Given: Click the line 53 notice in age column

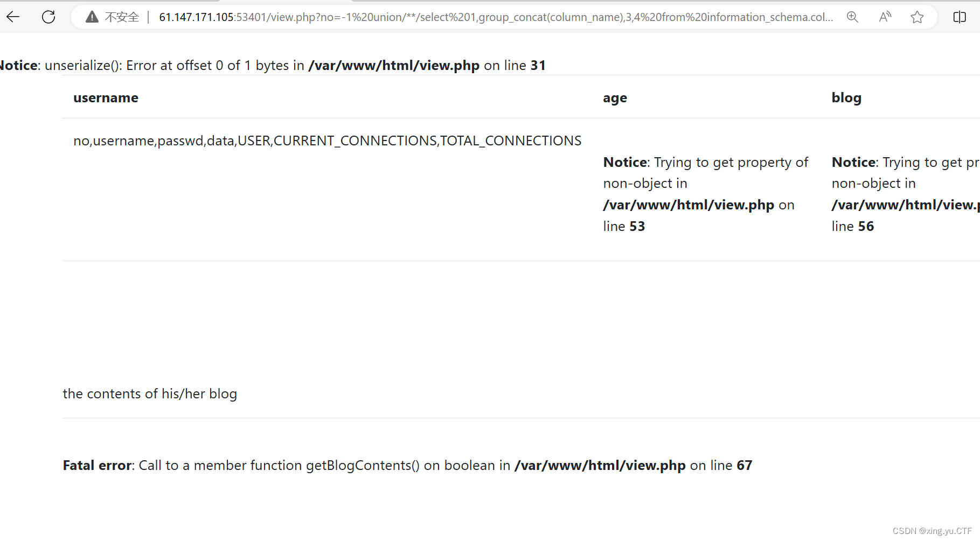Looking at the screenshot, I should [706, 194].
